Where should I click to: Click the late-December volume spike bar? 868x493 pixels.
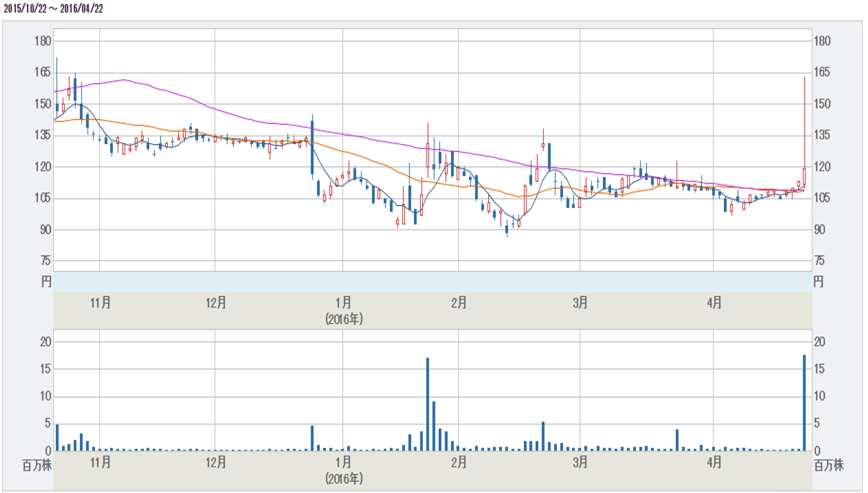click(x=312, y=438)
